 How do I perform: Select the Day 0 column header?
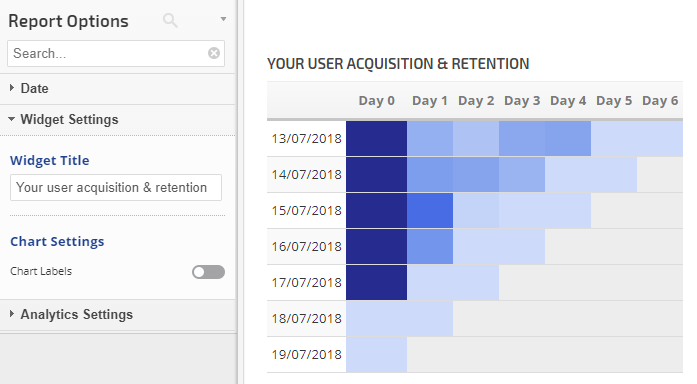tap(377, 101)
